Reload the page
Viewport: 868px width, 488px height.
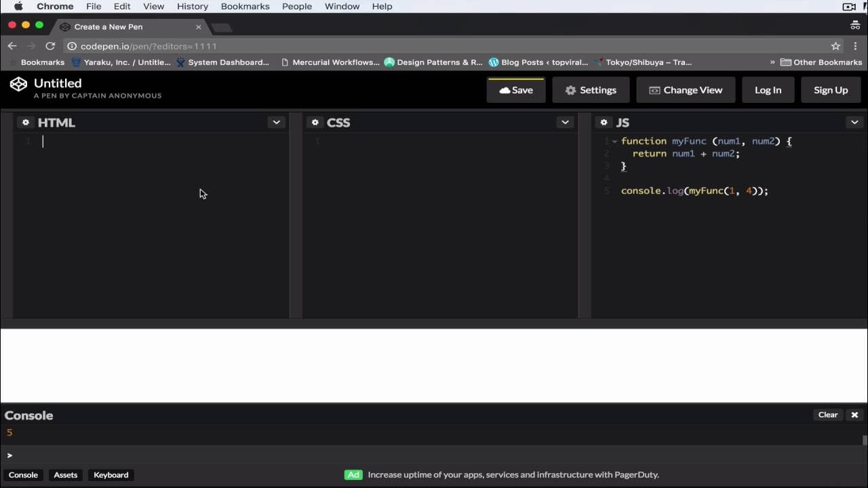coord(50,46)
